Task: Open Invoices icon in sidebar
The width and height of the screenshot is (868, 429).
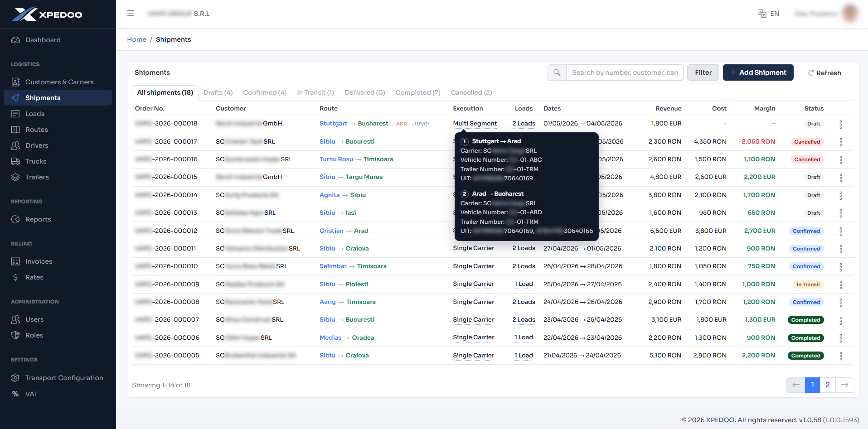Action: point(15,261)
